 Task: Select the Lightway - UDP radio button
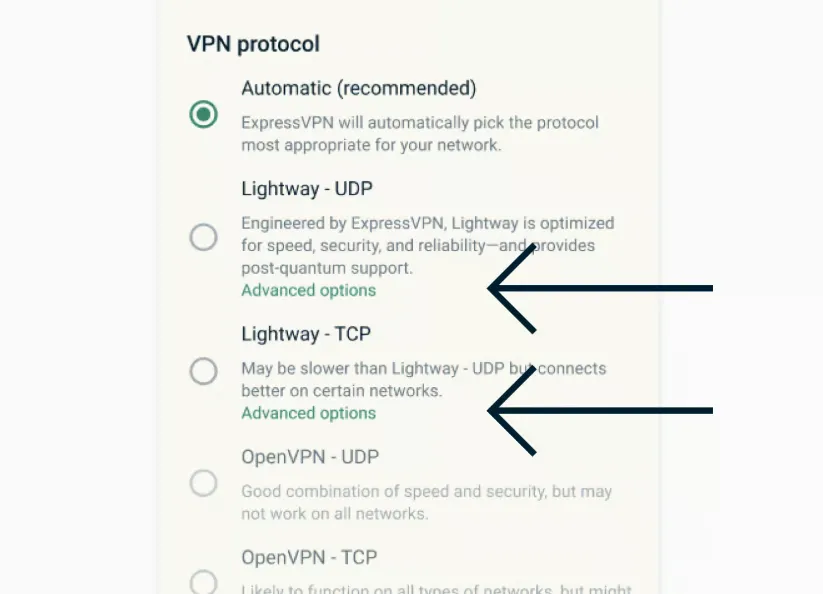pos(203,237)
